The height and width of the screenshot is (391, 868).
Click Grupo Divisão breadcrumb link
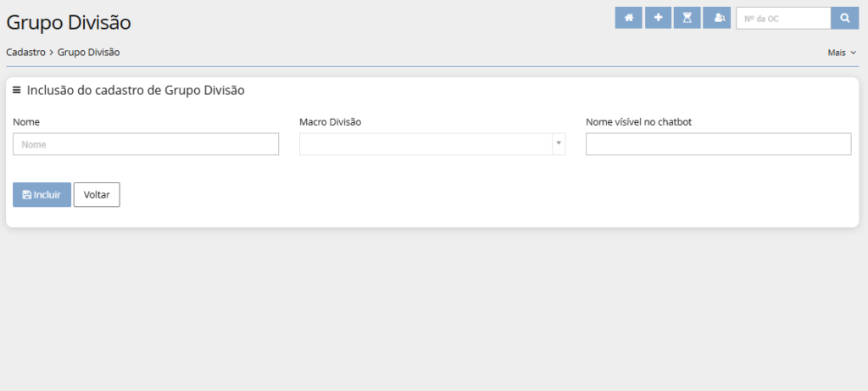[x=88, y=53]
